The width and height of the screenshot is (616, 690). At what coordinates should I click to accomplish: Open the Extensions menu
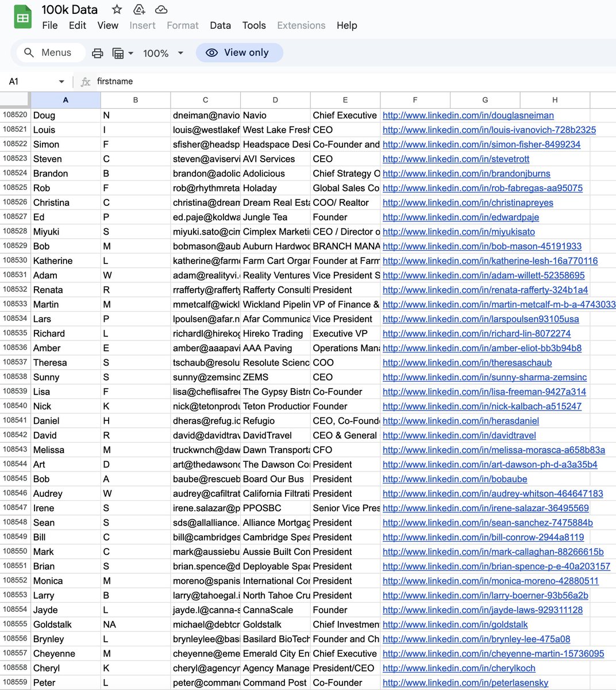pyautogui.click(x=301, y=25)
